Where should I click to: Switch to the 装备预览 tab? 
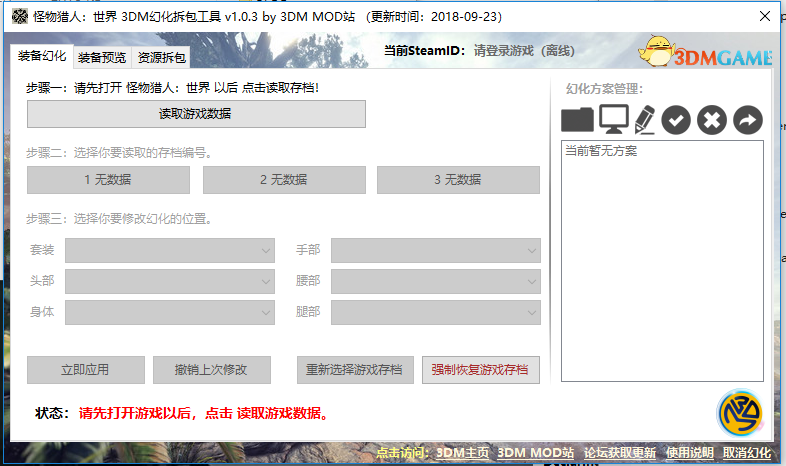[x=102, y=58]
